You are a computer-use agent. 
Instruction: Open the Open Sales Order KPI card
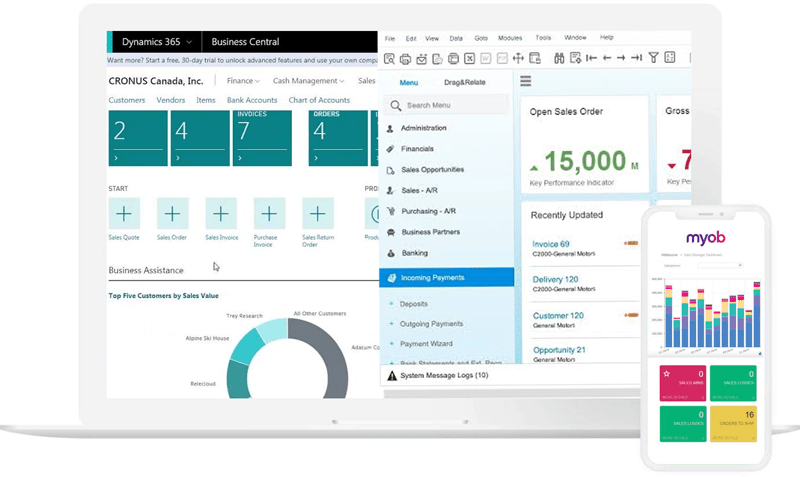(585, 144)
